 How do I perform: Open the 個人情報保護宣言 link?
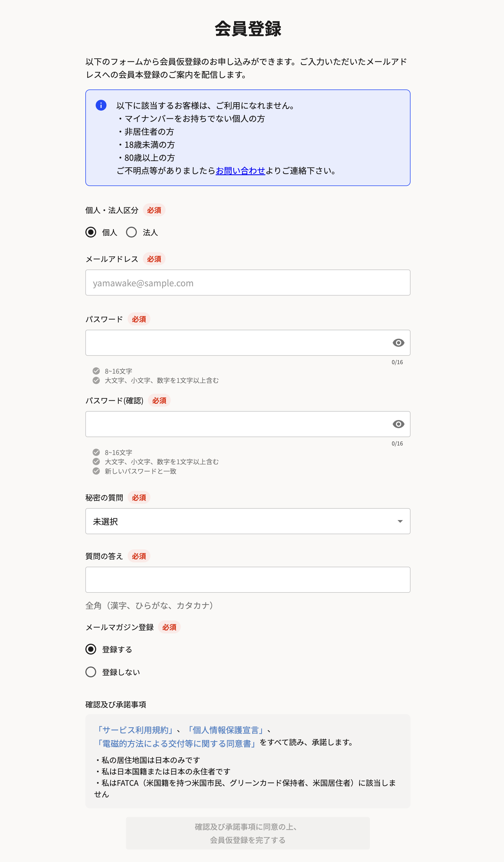(x=226, y=730)
